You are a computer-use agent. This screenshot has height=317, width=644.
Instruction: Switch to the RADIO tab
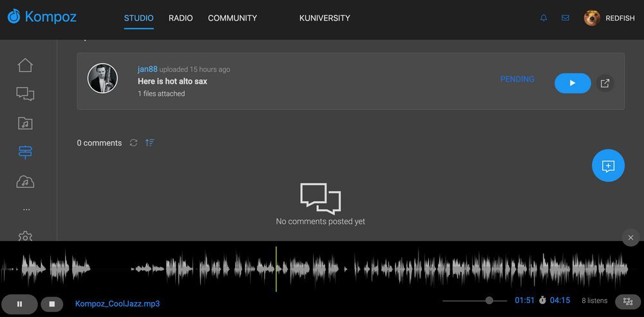[180, 18]
